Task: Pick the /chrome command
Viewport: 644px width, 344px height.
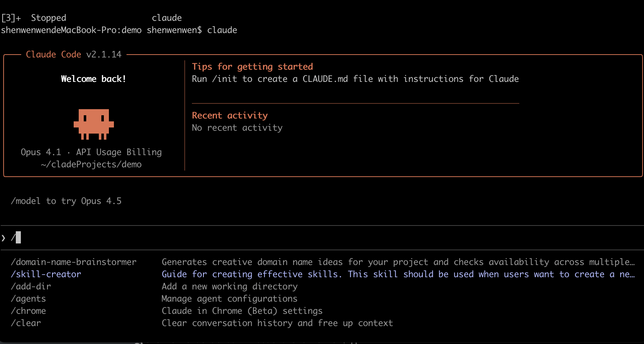Action: pyautogui.click(x=28, y=311)
